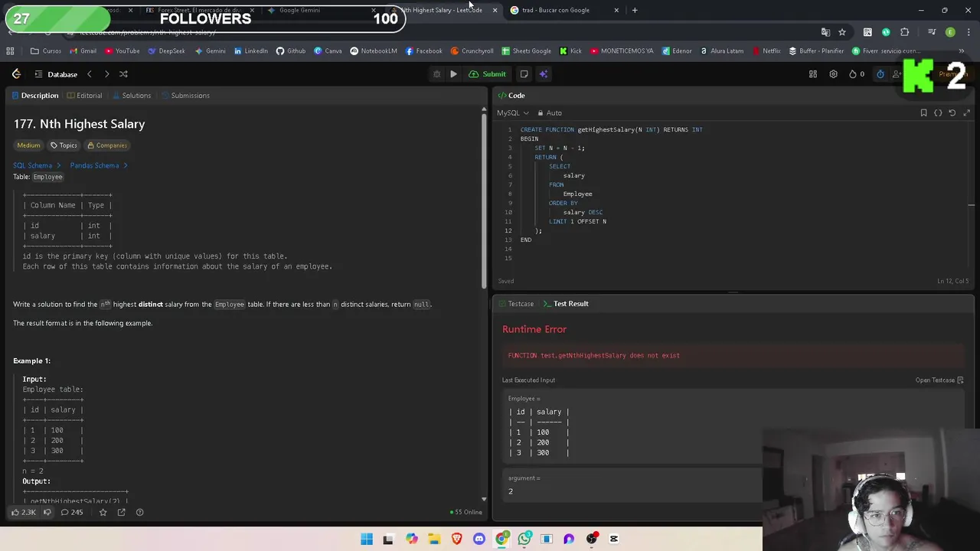Switch to the Description tab
980x551 pixels.
click(x=34, y=96)
